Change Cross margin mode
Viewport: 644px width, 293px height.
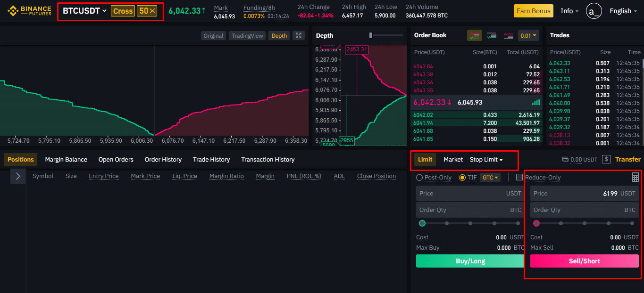pyautogui.click(x=123, y=11)
